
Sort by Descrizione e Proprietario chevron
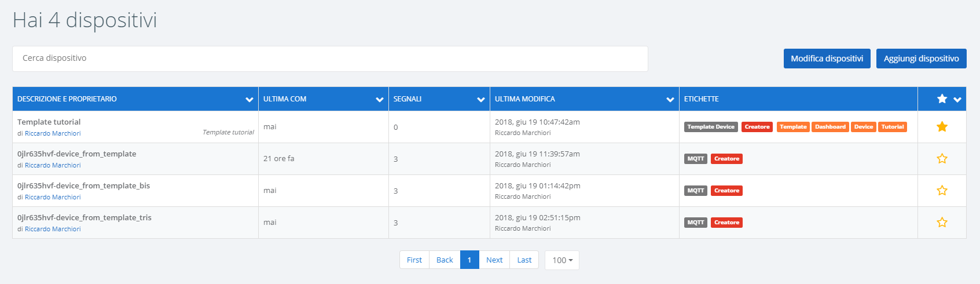tap(249, 100)
